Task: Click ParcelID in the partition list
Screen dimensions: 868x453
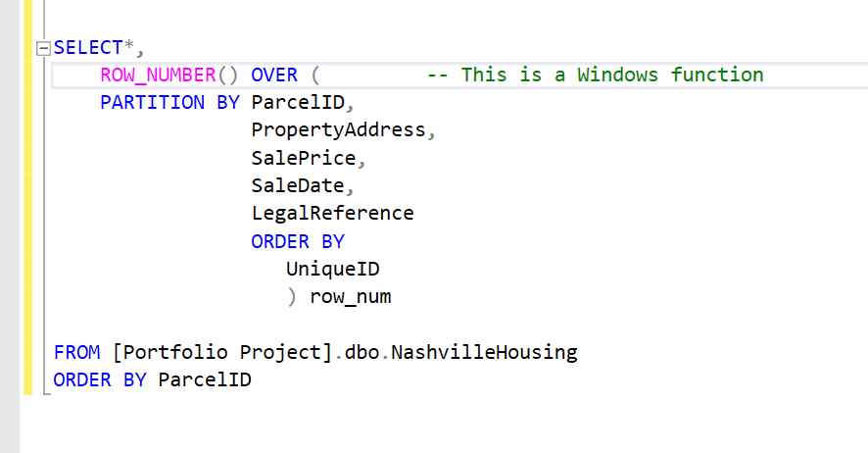Action: [x=298, y=102]
